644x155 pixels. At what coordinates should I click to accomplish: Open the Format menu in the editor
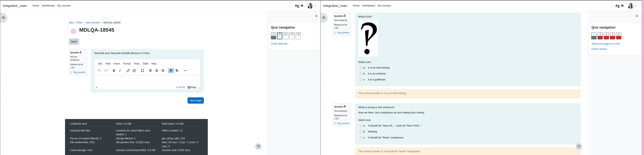(x=127, y=64)
